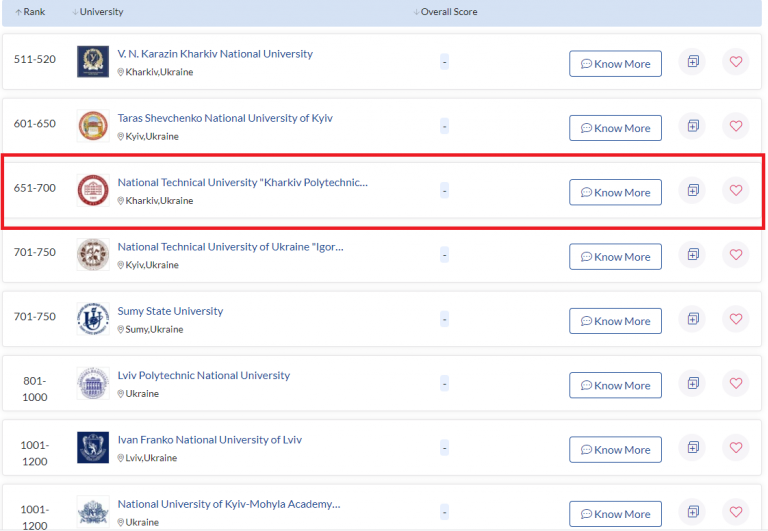Add Igor Sikorsky Kyiv university to compare
This screenshot has width=768, height=531.
(x=693, y=255)
